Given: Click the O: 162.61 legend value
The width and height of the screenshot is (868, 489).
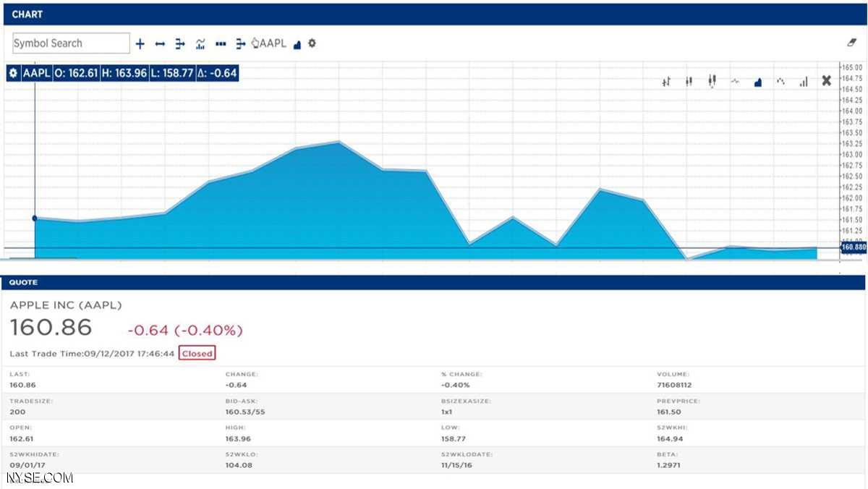Looking at the screenshot, I should coord(76,73).
